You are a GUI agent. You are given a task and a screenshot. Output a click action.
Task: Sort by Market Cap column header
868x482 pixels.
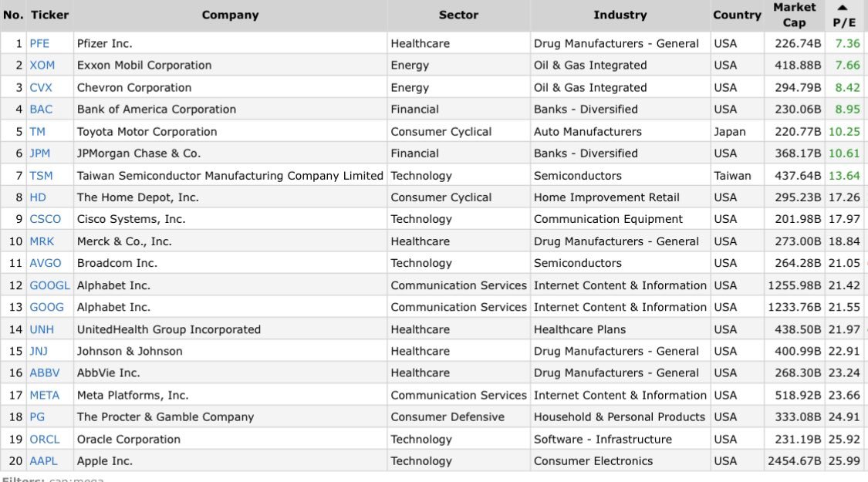point(794,15)
